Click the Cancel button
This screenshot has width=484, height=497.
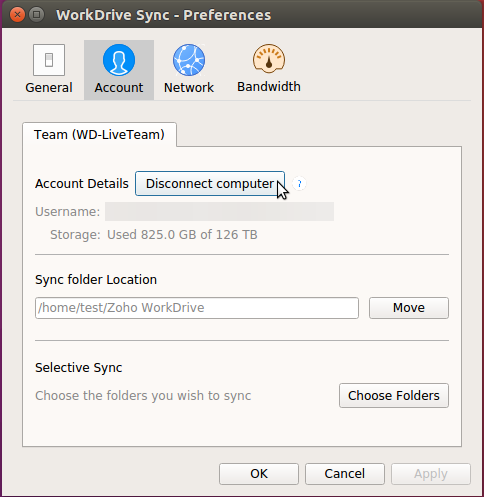[x=345, y=474]
